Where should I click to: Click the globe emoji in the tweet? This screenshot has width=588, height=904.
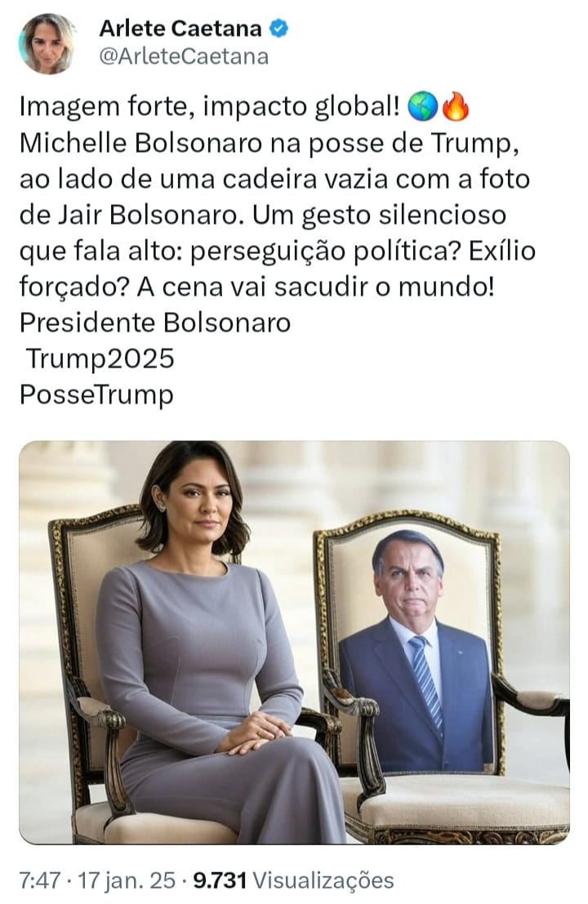pos(422,107)
